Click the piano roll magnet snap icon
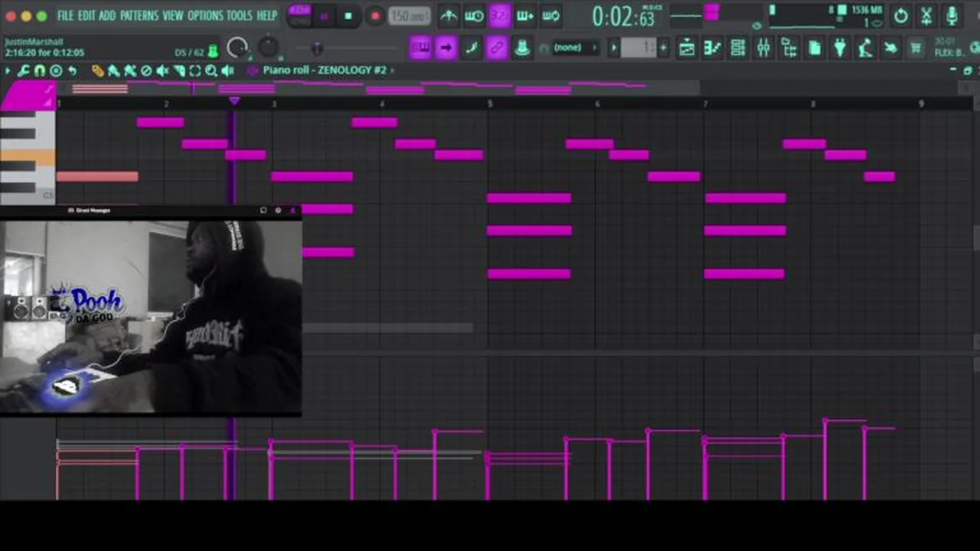980x551 pixels. coord(40,70)
